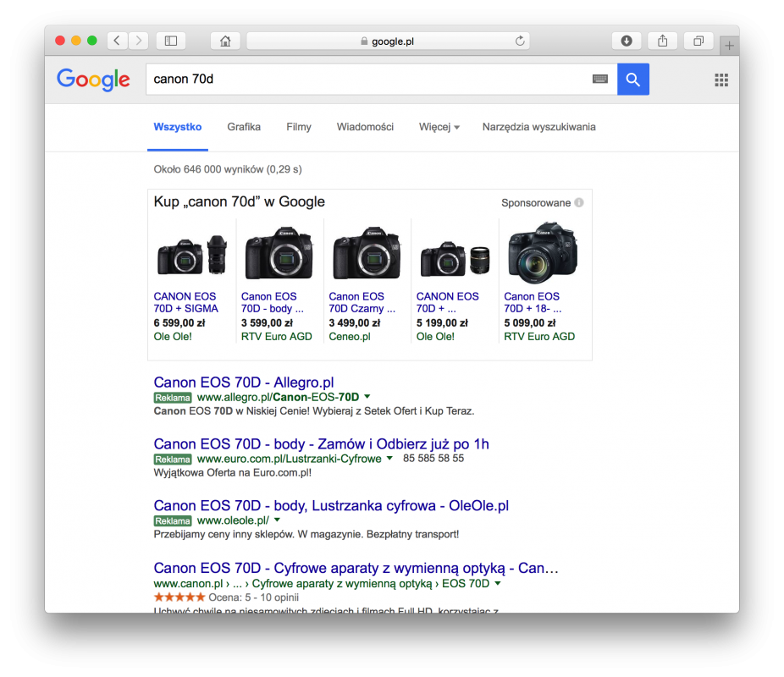Screen dimensions: 784x677
Task: Click the blue search magnifier button
Action: [x=632, y=80]
